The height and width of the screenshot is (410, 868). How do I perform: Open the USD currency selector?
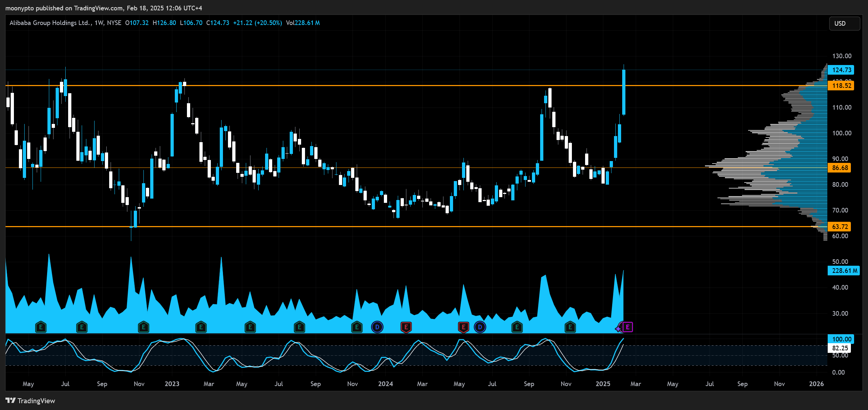pyautogui.click(x=844, y=23)
